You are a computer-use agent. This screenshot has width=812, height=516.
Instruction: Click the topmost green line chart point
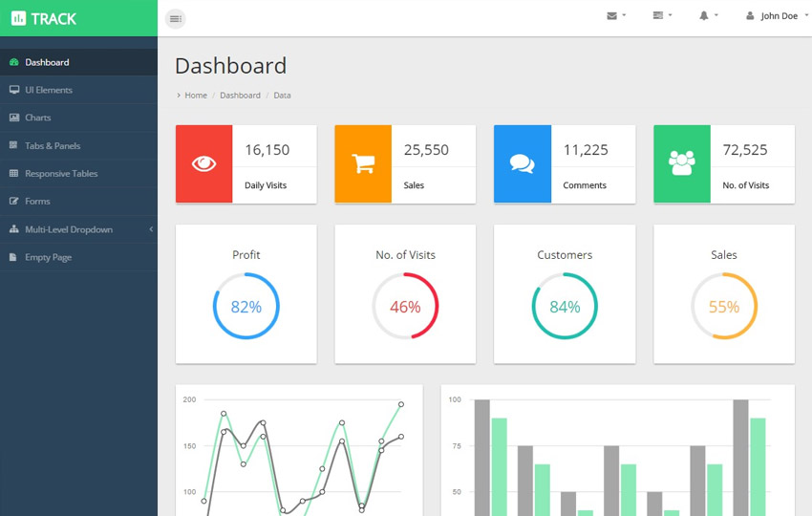[401, 404]
